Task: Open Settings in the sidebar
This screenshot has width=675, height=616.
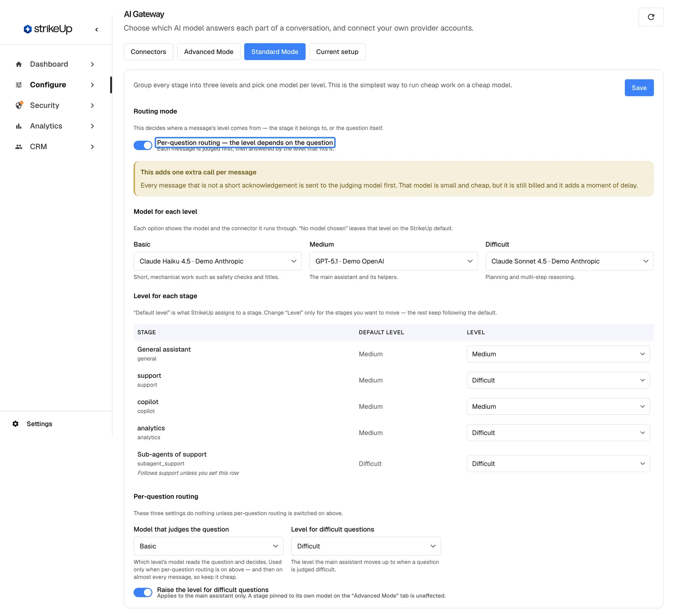Action: pos(39,424)
